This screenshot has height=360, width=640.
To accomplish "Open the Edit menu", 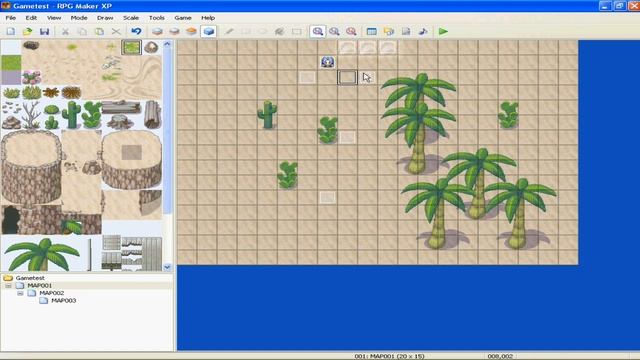I will coord(31,18).
